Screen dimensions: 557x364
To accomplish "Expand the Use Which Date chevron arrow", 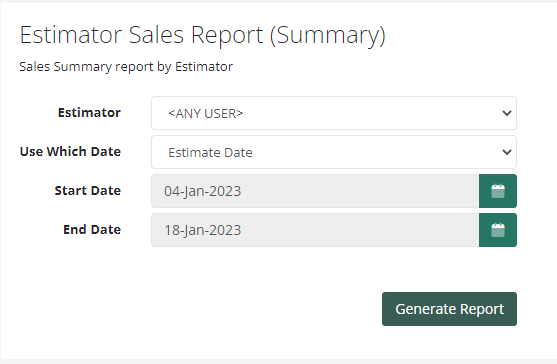I will tap(507, 152).
